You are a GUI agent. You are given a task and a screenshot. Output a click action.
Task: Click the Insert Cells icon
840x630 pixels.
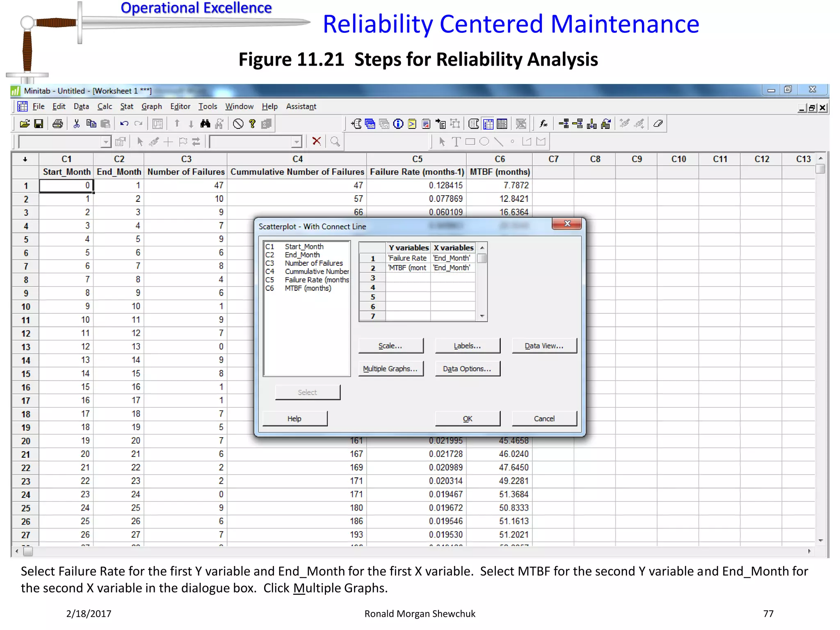point(564,124)
